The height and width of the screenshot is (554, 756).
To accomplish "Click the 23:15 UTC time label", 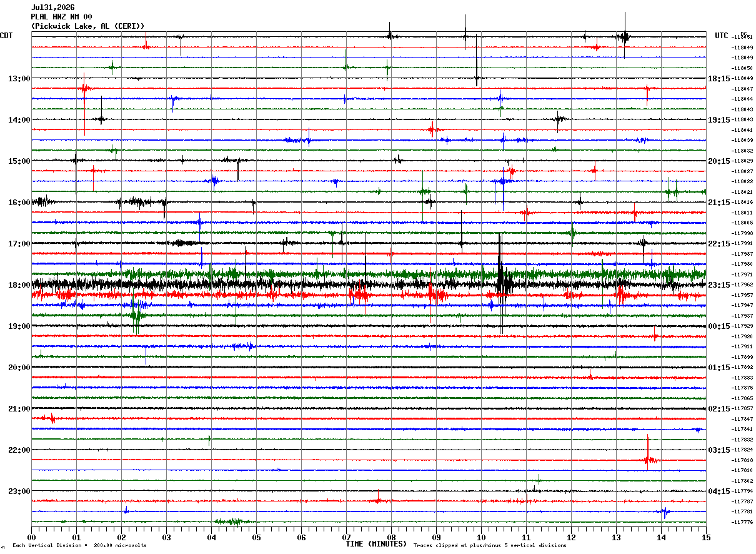I will coord(719,285).
